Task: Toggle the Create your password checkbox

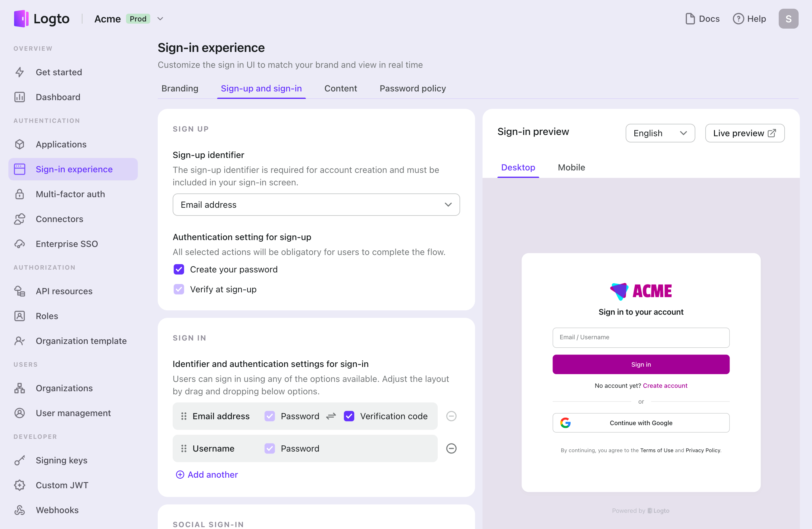Action: tap(179, 270)
